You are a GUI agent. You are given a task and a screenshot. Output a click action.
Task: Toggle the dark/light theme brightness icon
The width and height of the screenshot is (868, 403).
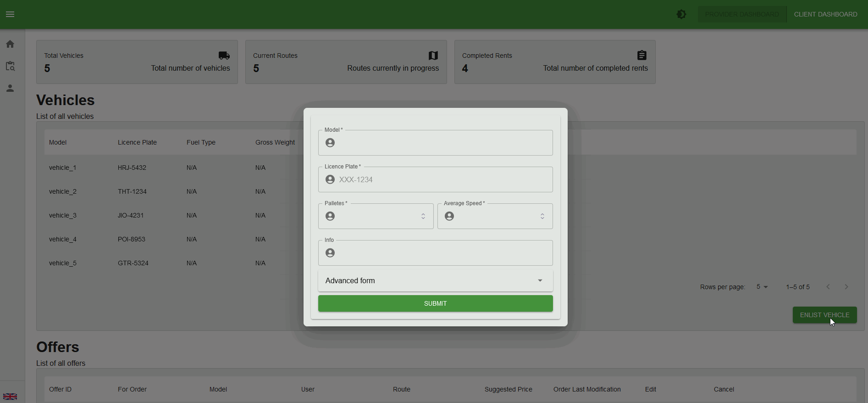681,14
